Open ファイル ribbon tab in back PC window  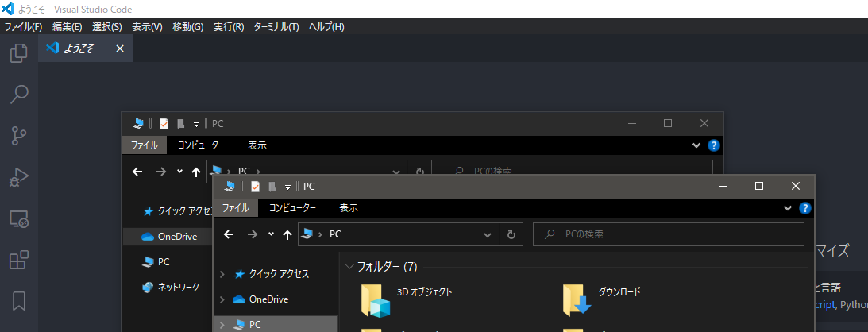pyautogui.click(x=144, y=145)
